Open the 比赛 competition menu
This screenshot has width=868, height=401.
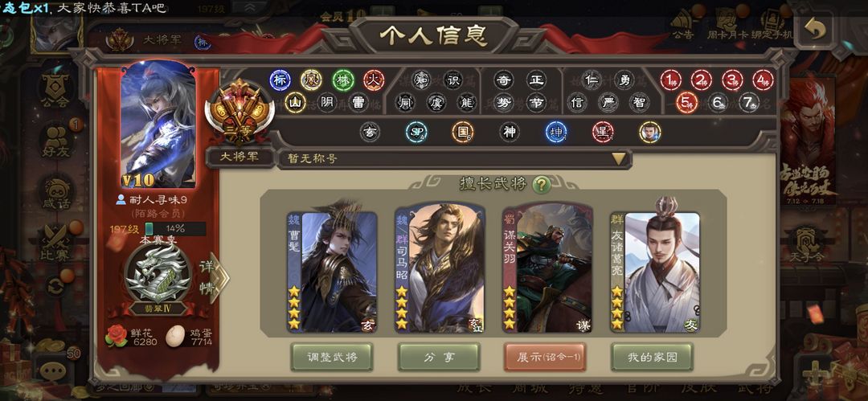click(56, 242)
